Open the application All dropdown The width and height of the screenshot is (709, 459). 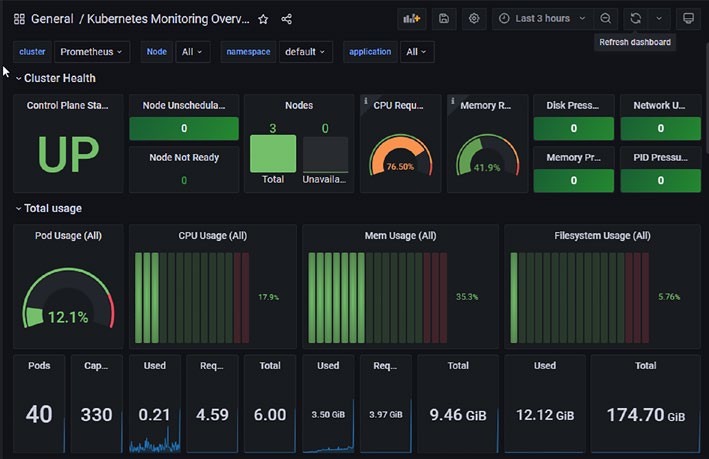(x=416, y=52)
